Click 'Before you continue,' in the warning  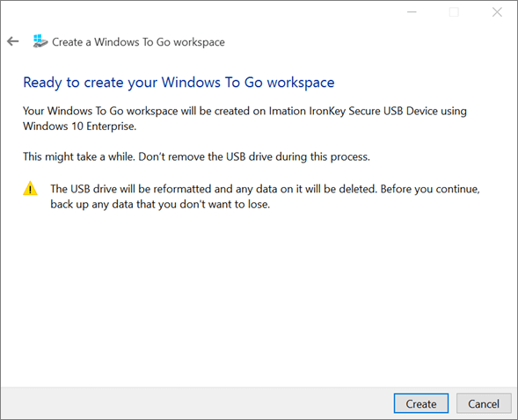pos(430,189)
